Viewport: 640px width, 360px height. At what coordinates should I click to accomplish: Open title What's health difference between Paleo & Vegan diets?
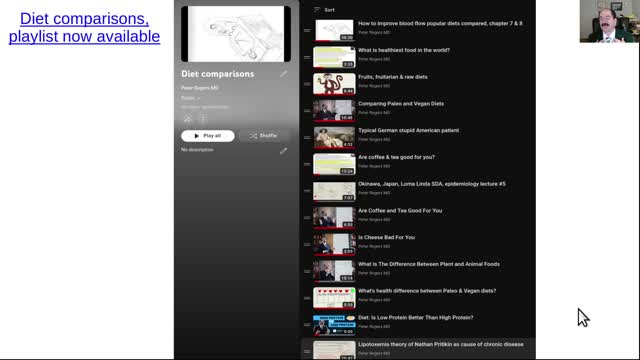click(427, 291)
